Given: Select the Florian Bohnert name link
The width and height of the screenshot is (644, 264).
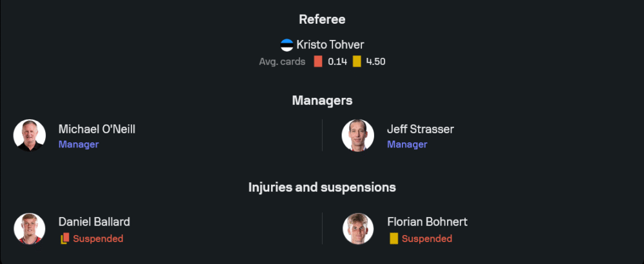Looking at the screenshot, I should [427, 222].
